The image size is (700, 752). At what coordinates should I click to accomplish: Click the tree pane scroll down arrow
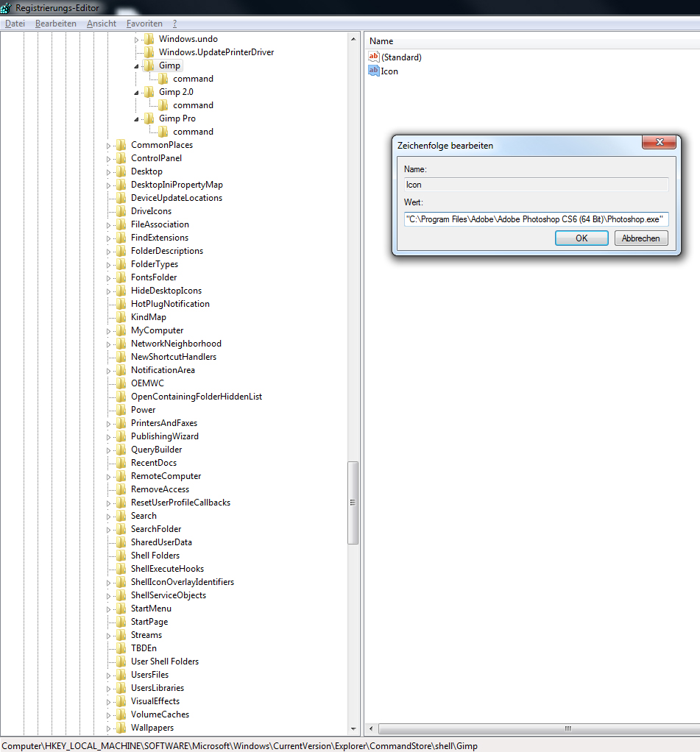point(353,729)
